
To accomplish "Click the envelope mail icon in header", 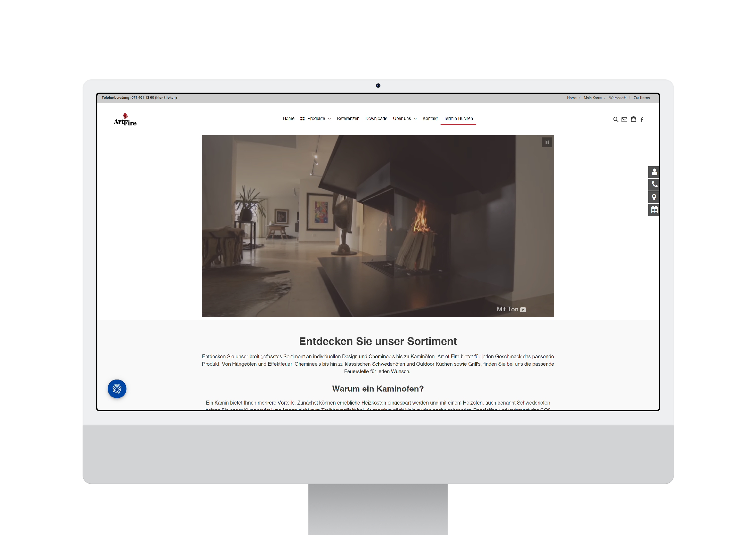I will point(624,119).
